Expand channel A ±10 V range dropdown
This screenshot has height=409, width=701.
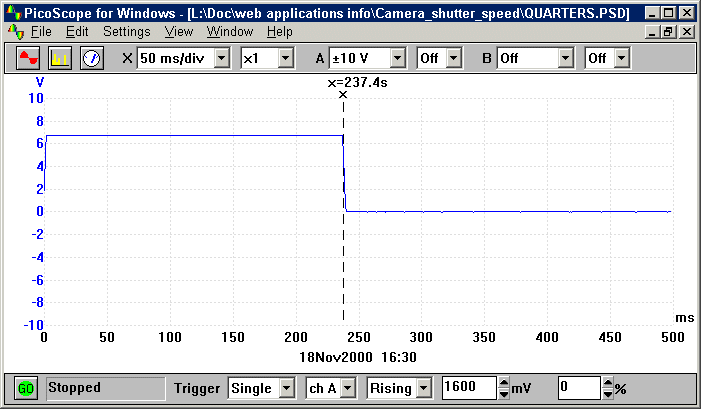click(x=398, y=59)
